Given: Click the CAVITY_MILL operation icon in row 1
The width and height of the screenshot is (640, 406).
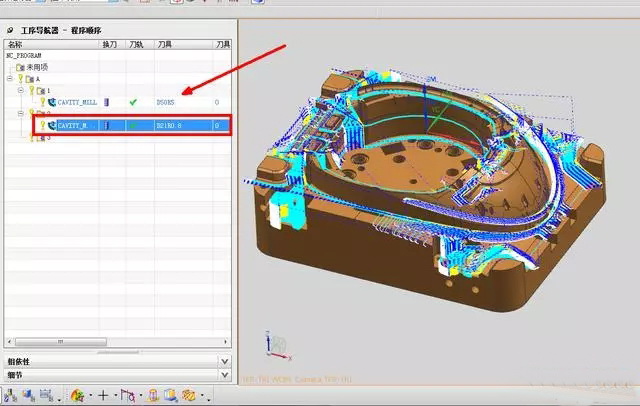Looking at the screenshot, I should [51, 102].
